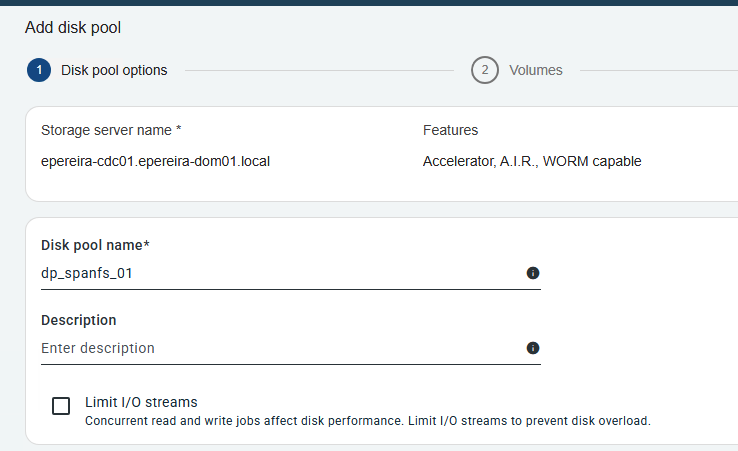
Task: Click the "Description" field label
Action: 79,320
